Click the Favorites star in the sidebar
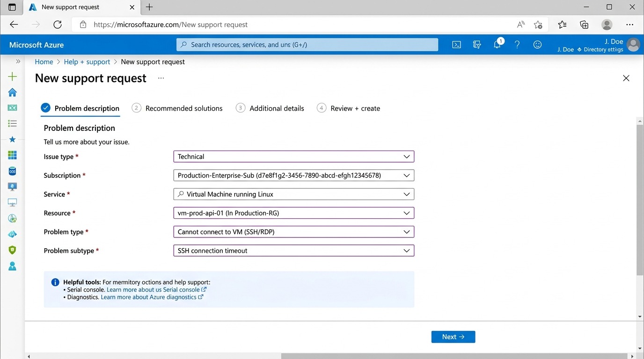 tap(13, 139)
